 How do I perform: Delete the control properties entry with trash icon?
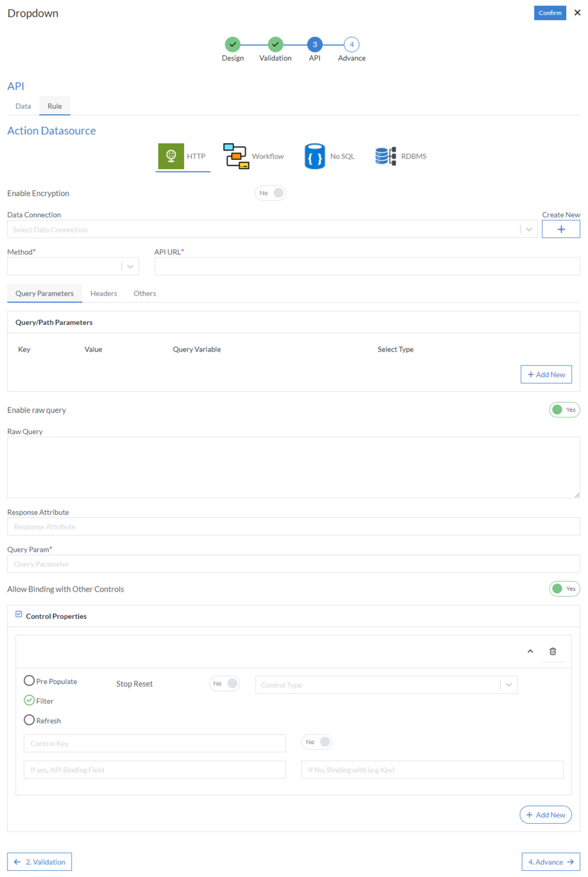pyautogui.click(x=552, y=651)
